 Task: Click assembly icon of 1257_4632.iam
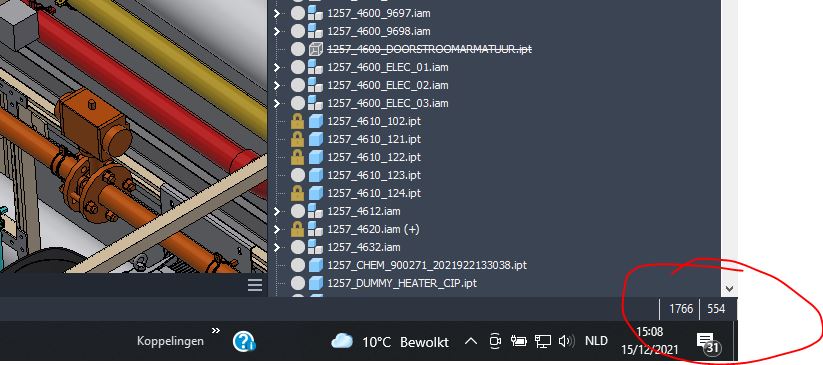pos(315,247)
